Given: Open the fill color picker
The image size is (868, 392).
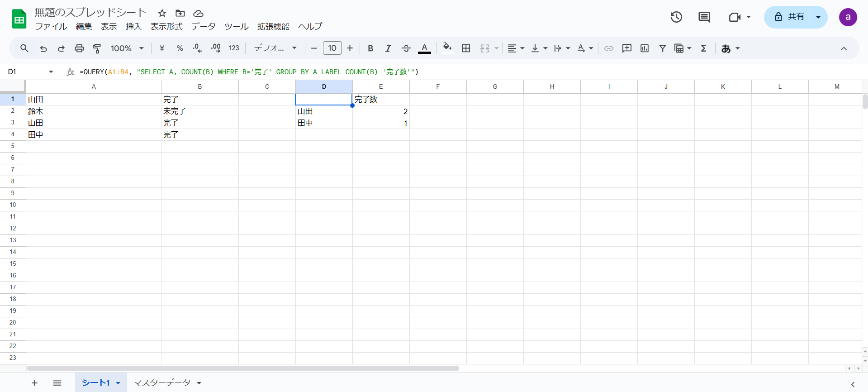Looking at the screenshot, I should coord(447,48).
